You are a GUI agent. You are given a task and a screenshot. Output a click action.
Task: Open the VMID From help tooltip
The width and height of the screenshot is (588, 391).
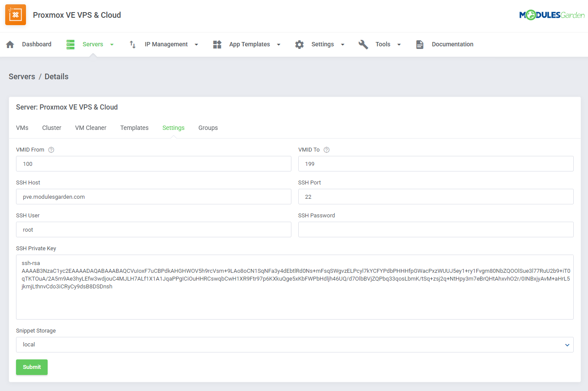(51, 149)
